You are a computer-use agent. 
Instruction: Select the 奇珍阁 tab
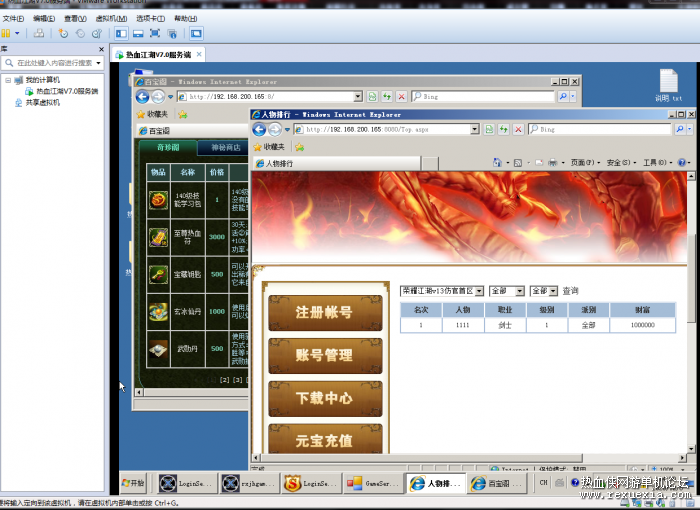point(168,147)
